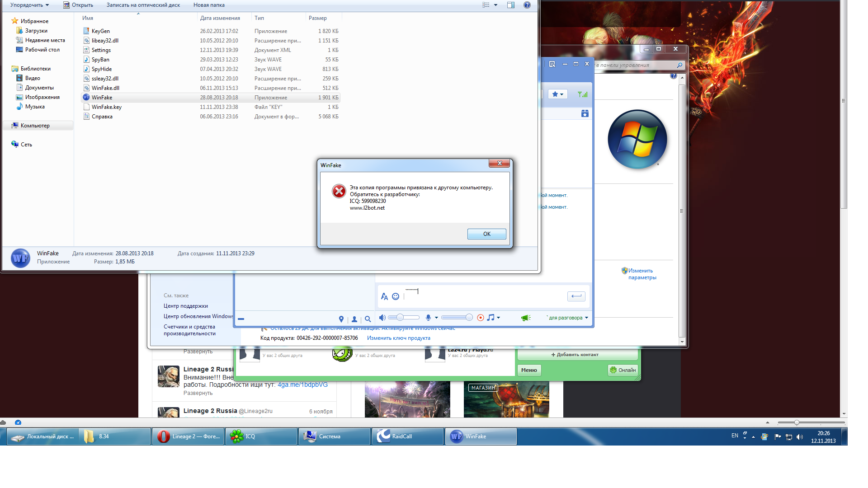
Task: Click the volume icon in system tray
Action: coord(800,437)
